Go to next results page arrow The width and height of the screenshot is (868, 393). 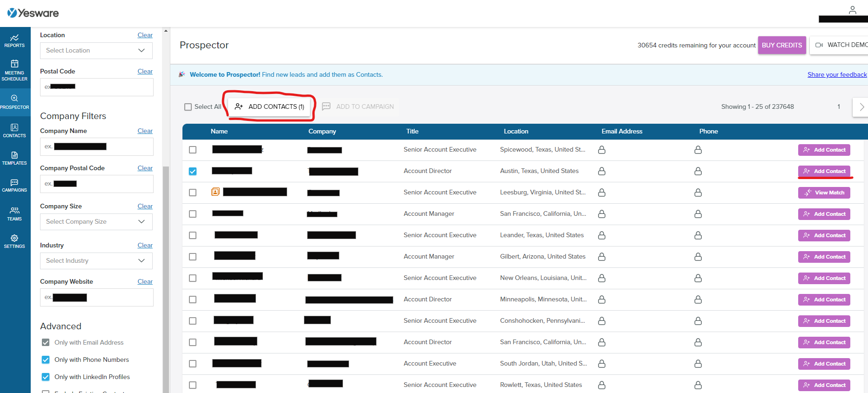[861, 107]
